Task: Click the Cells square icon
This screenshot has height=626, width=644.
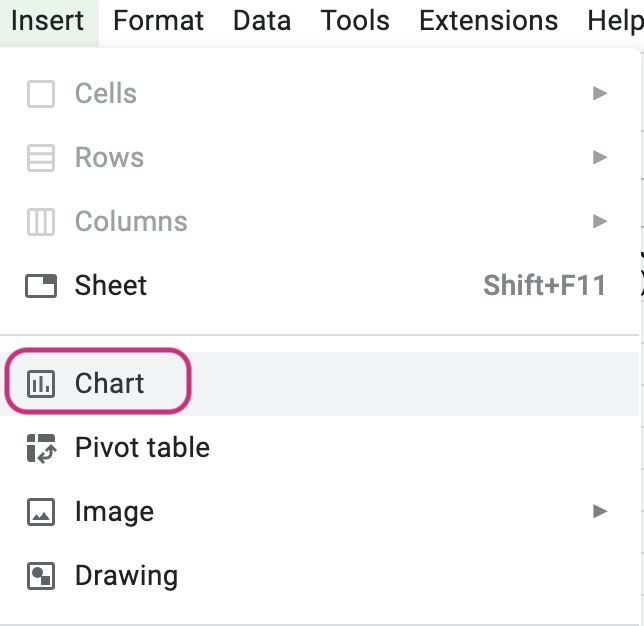Action: [41, 94]
